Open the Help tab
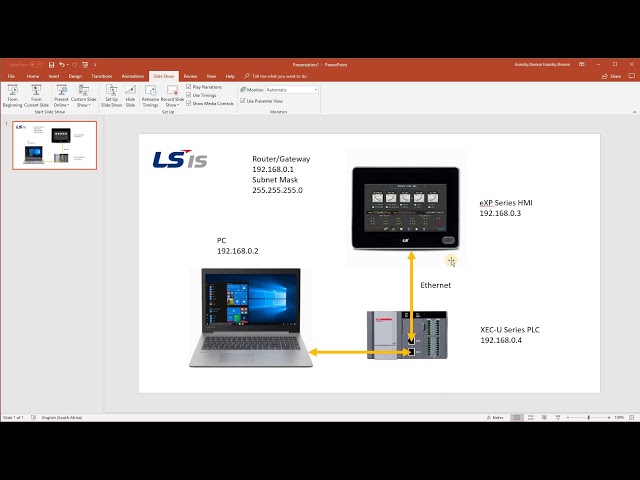 pyautogui.click(x=230, y=76)
